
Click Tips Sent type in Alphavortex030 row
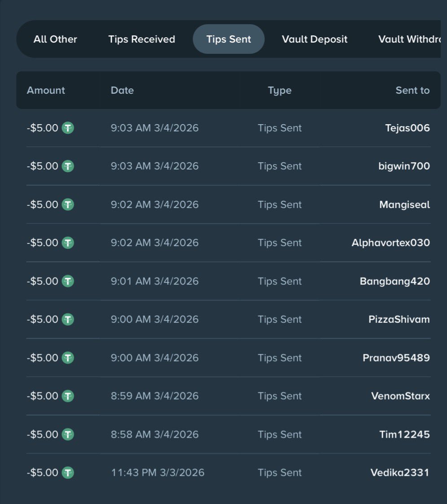280,243
